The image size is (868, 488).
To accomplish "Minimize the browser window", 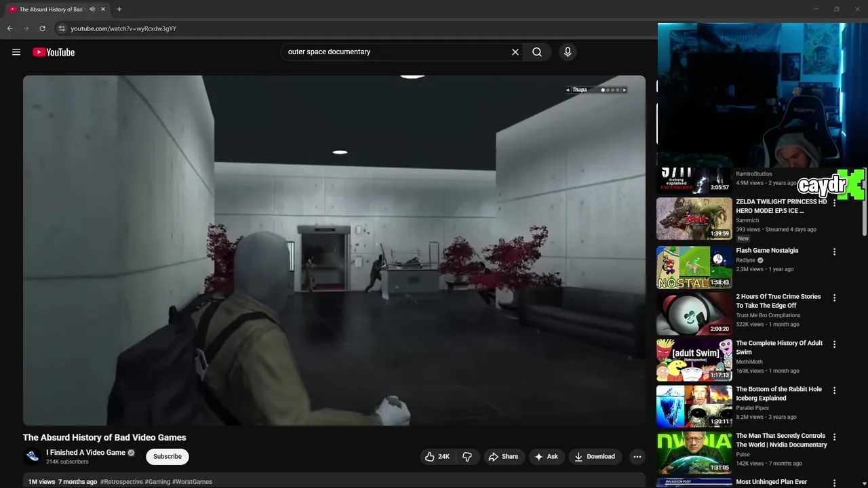I will click(815, 9).
